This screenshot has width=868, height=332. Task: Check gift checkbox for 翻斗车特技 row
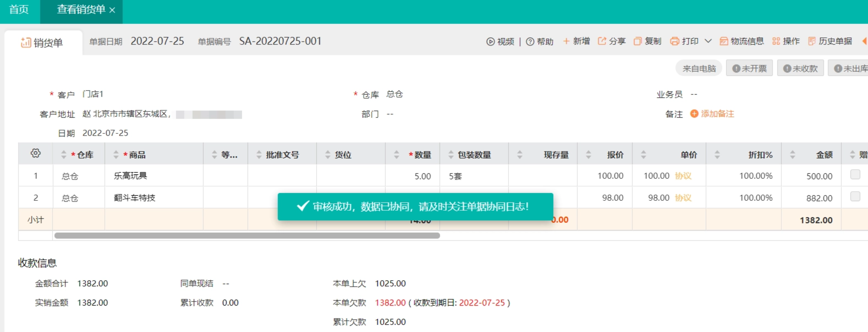click(855, 197)
